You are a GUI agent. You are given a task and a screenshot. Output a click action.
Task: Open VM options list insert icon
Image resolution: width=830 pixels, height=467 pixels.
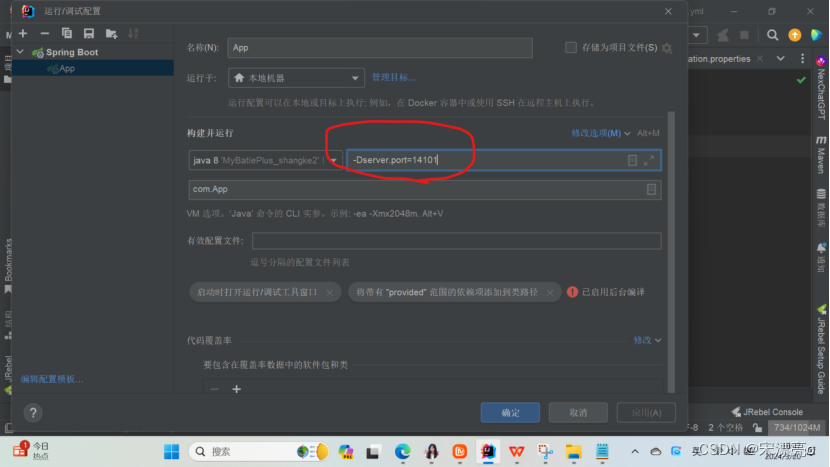[632, 160]
